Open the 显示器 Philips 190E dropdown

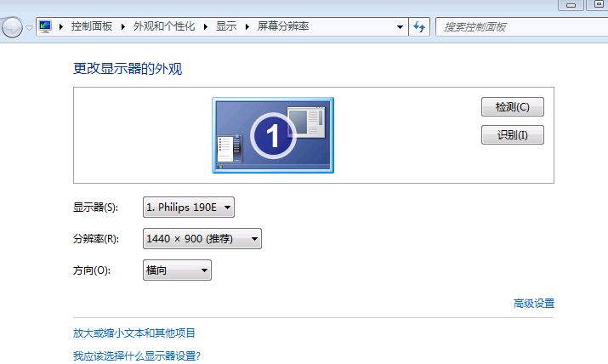pyautogui.click(x=188, y=207)
